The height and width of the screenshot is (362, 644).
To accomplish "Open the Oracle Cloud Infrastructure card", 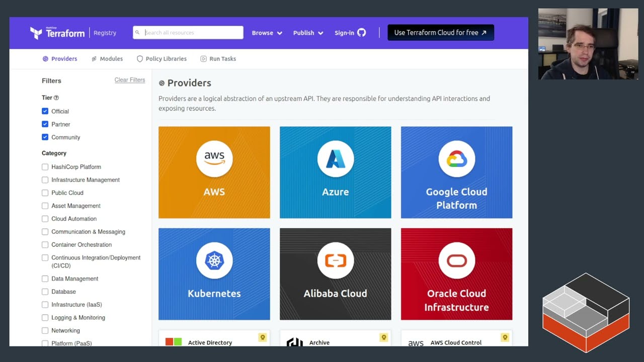I will [x=457, y=274].
